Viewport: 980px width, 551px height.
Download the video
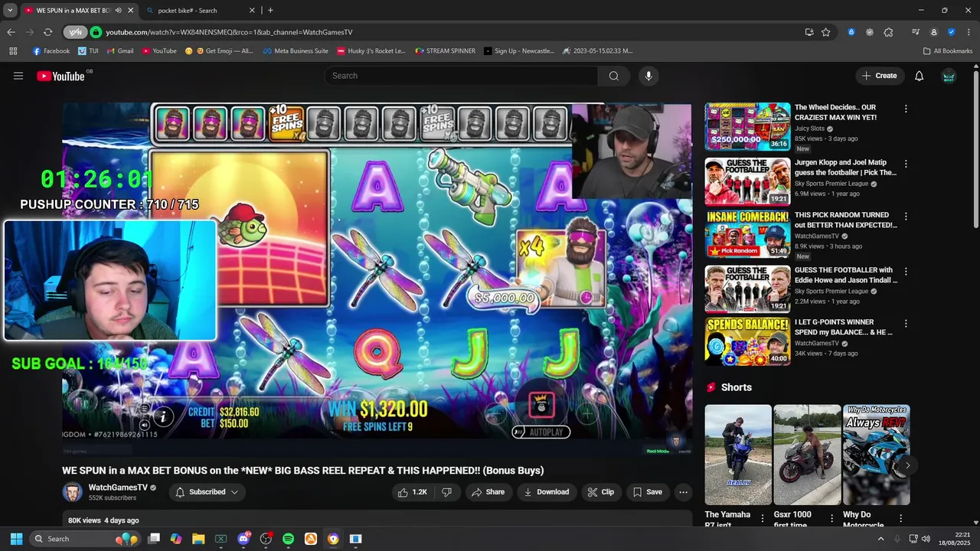546,492
